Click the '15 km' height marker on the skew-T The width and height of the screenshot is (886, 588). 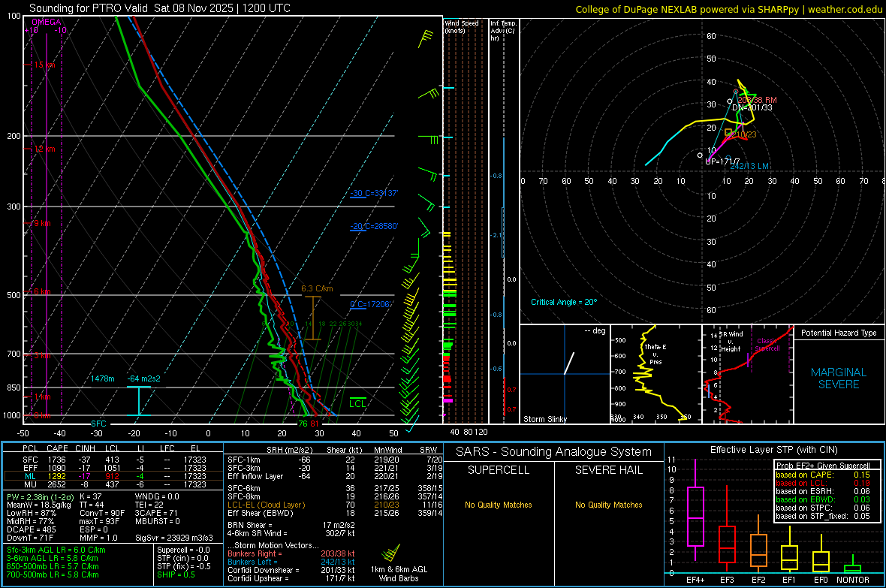(44, 65)
